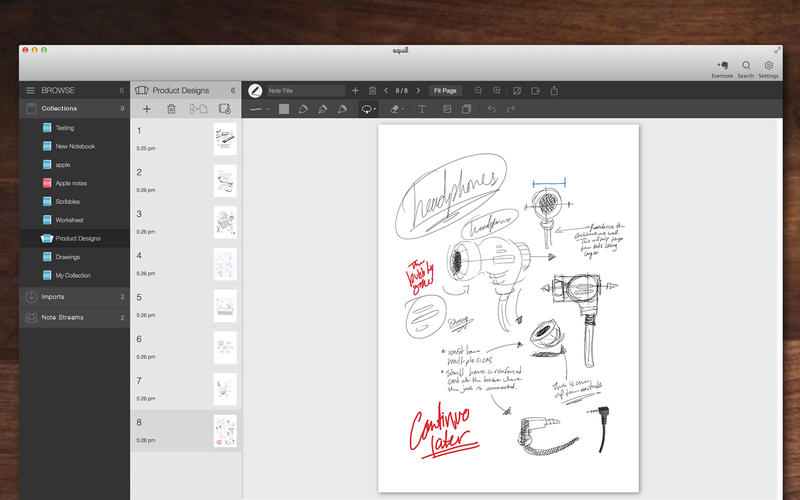
Task: Undo the last stroke
Action: [491, 109]
